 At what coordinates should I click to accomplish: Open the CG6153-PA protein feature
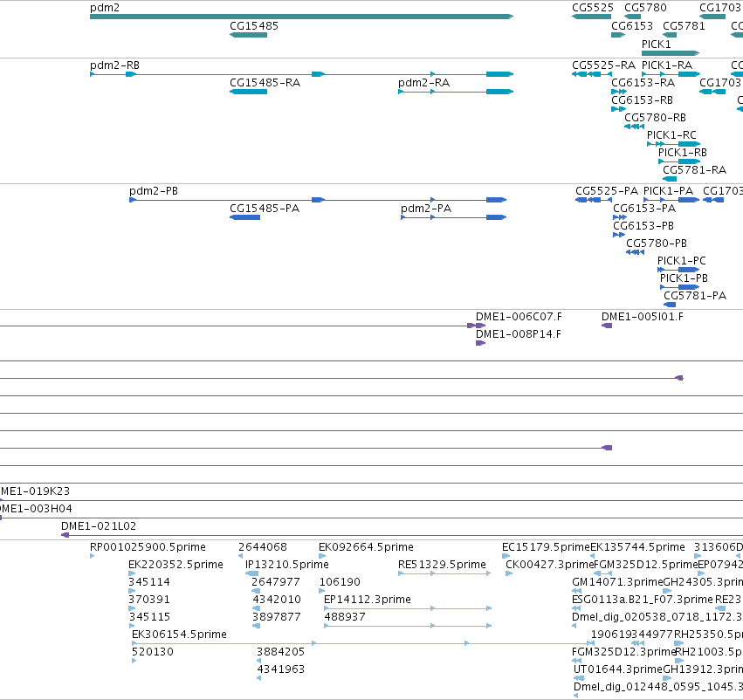pyautogui.click(x=620, y=217)
